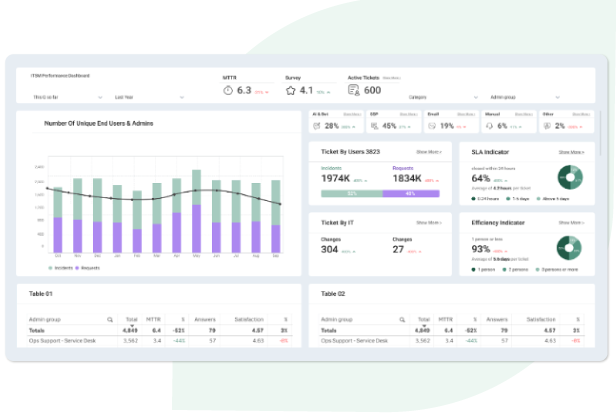Image resolution: width=616 pixels, height=414 pixels.
Task: Toggle SLA Above 5 days legend item
Action: [x=553, y=199]
